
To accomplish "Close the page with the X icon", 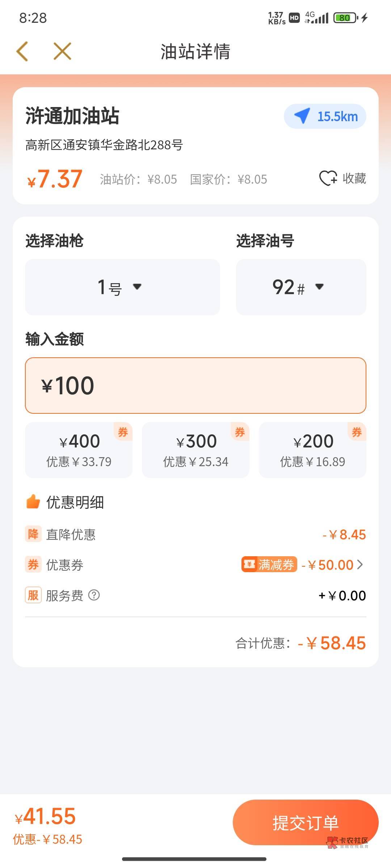I will point(62,51).
